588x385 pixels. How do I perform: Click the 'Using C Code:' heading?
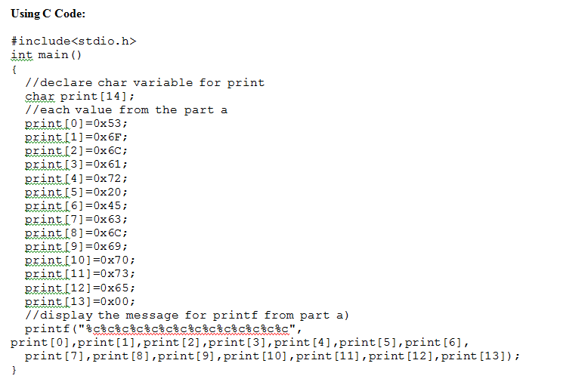coord(48,14)
